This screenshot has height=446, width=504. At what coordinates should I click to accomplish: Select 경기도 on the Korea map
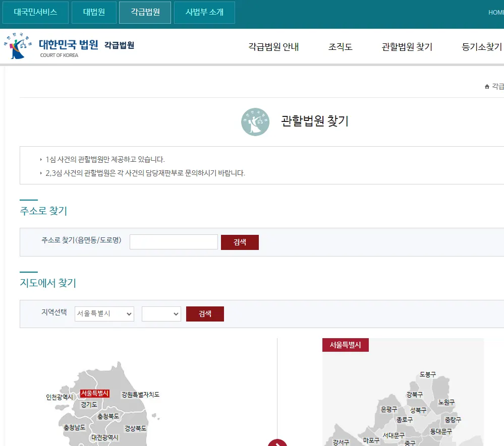[89, 405]
